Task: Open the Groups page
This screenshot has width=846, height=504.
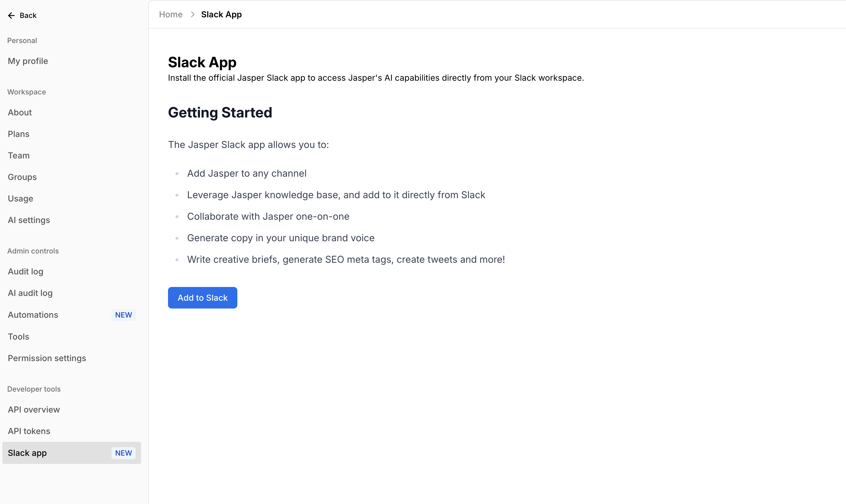Action: 22,177
